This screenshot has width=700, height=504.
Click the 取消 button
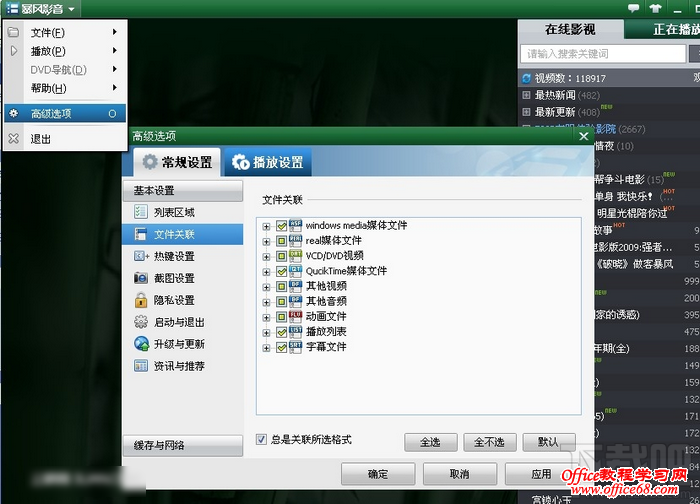pyautogui.click(x=460, y=474)
